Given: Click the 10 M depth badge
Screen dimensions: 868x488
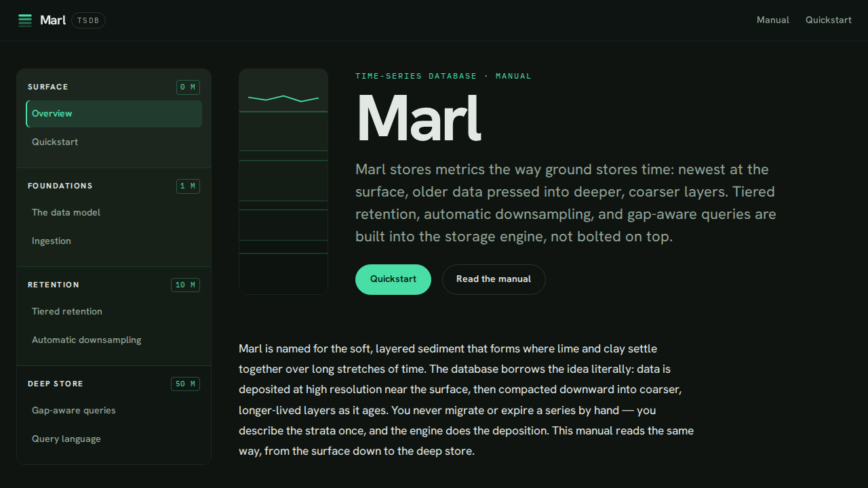Looking at the screenshot, I should pyautogui.click(x=185, y=285).
